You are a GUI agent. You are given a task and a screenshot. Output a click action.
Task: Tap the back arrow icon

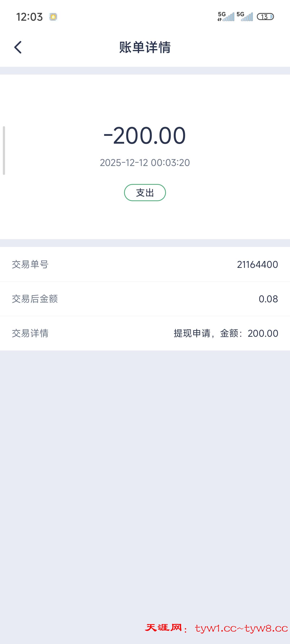18,47
